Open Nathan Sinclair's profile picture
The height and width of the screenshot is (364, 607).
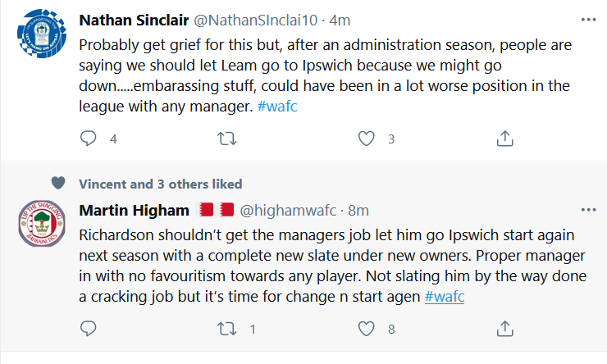pos(40,39)
